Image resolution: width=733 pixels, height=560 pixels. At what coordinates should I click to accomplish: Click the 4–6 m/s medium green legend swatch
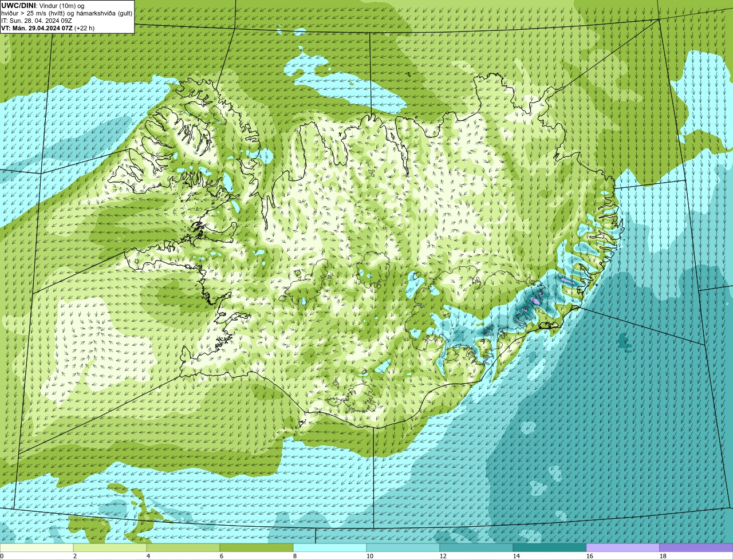183,547
